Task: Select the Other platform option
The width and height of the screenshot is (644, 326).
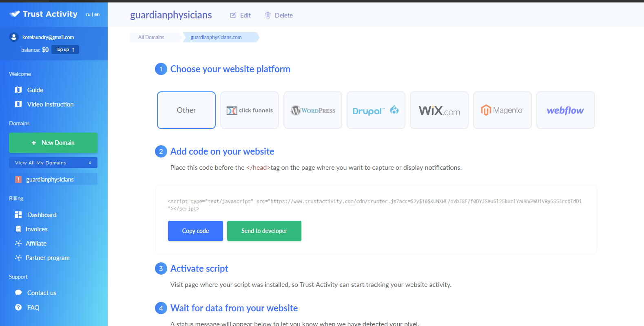Action: pyautogui.click(x=186, y=110)
